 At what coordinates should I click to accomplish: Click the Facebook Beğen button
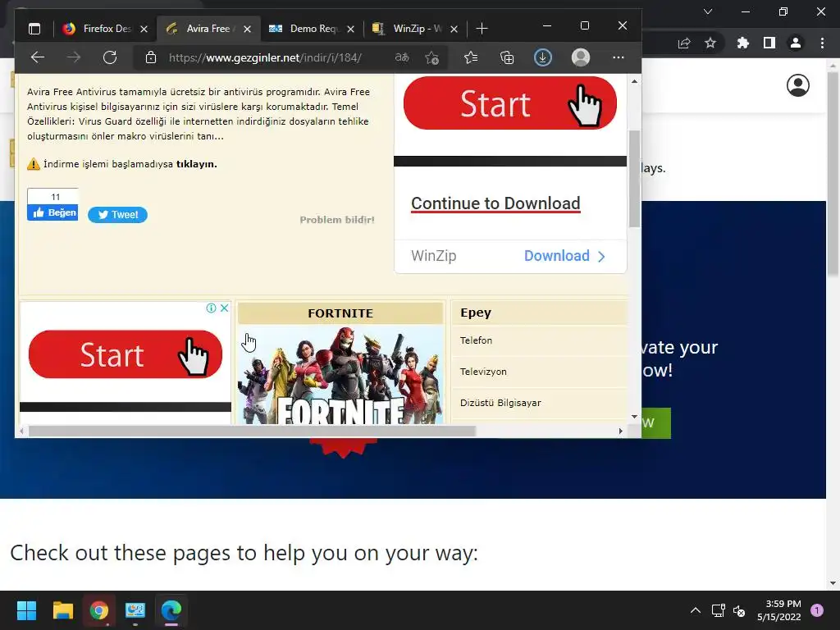(52, 212)
